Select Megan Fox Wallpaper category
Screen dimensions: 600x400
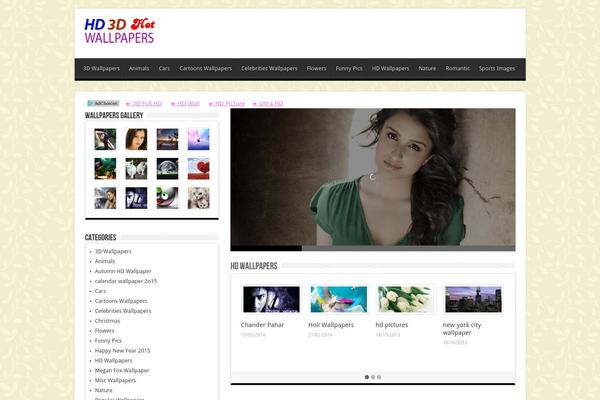(122, 371)
